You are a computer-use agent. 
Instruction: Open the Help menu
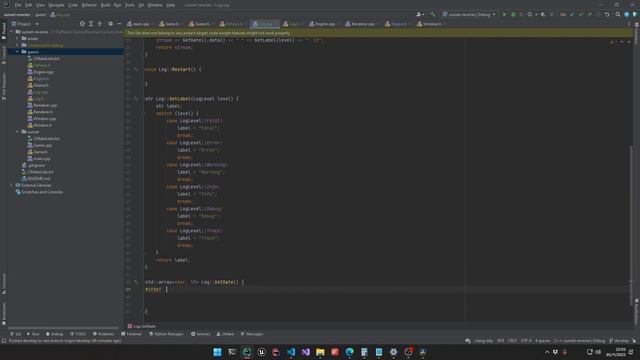(x=171, y=5)
